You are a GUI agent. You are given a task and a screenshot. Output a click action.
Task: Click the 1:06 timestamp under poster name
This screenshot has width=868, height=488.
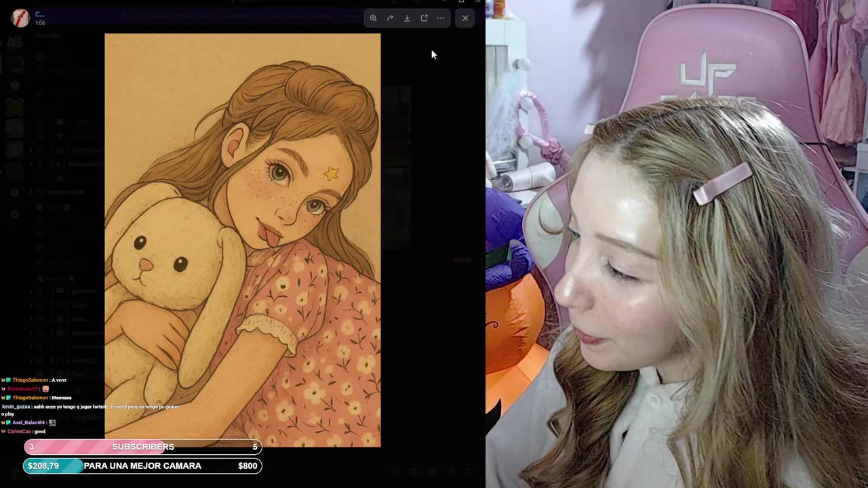pos(40,23)
